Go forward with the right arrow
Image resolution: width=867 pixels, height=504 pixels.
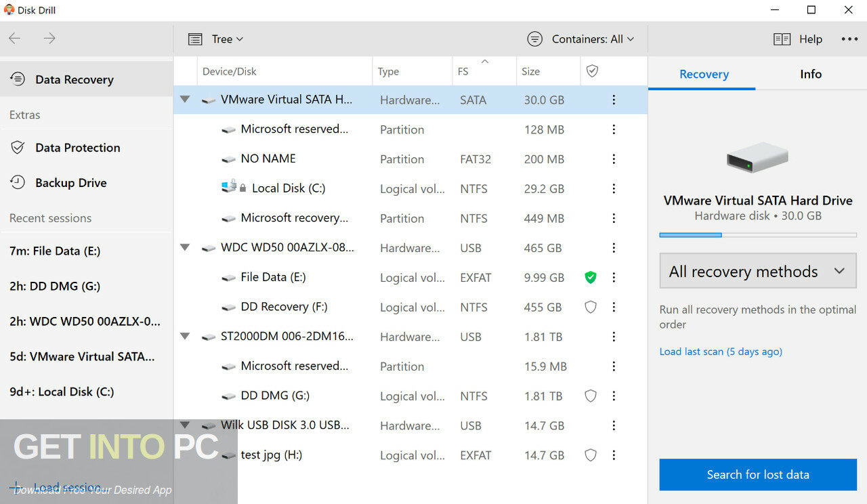(x=49, y=39)
